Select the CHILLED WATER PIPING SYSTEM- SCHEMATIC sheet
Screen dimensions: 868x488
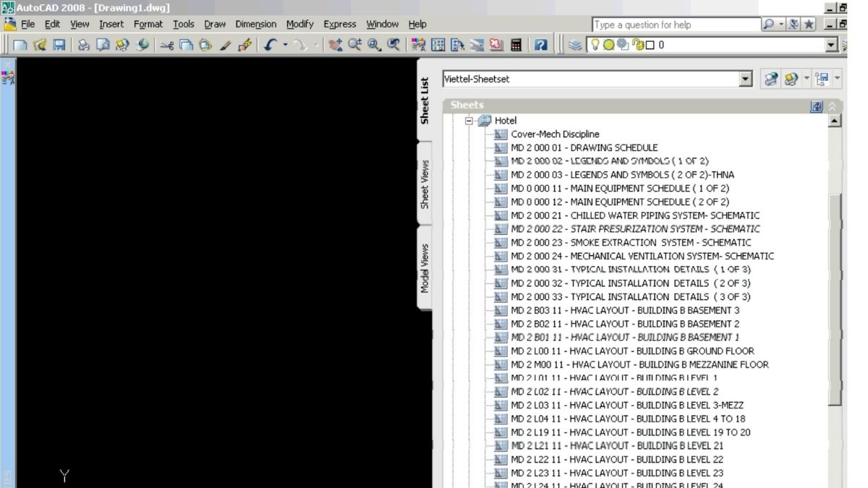[635, 215]
